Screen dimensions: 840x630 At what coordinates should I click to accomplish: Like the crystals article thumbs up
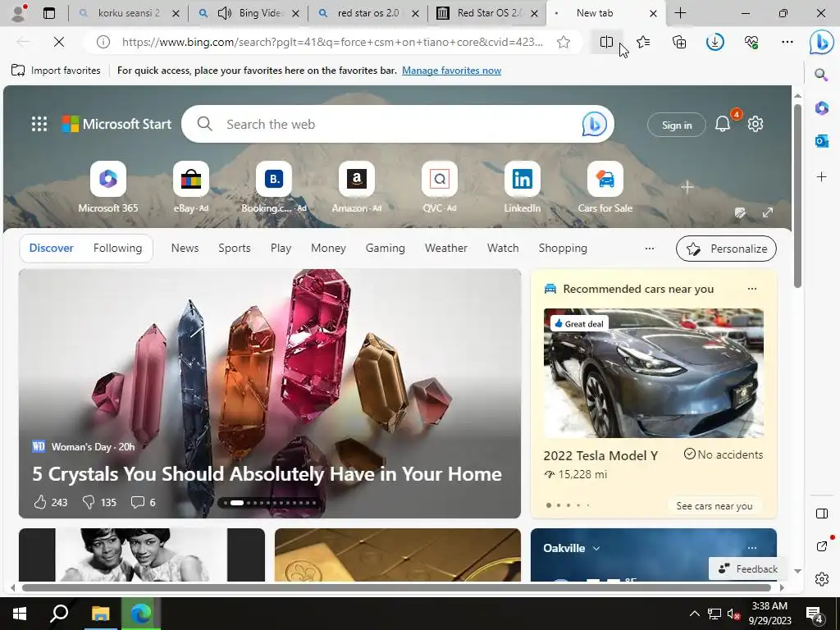click(40, 502)
